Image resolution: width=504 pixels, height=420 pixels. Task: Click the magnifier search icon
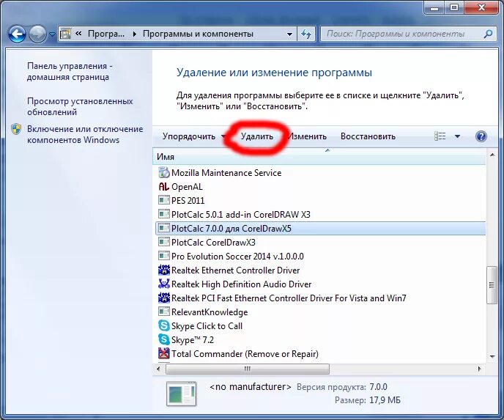(x=488, y=34)
